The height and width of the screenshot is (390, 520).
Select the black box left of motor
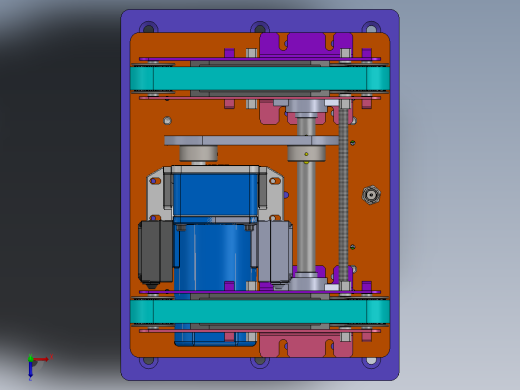pos(156,252)
